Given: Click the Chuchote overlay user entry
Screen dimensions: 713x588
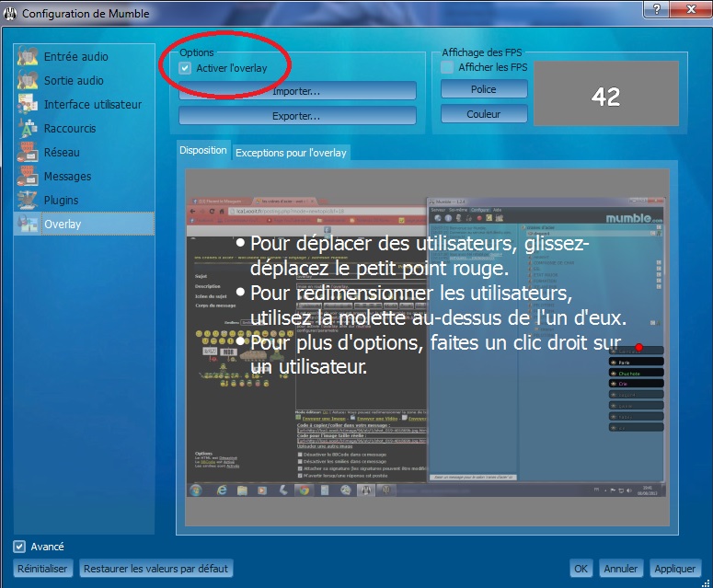Looking at the screenshot, I should (636, 373).
